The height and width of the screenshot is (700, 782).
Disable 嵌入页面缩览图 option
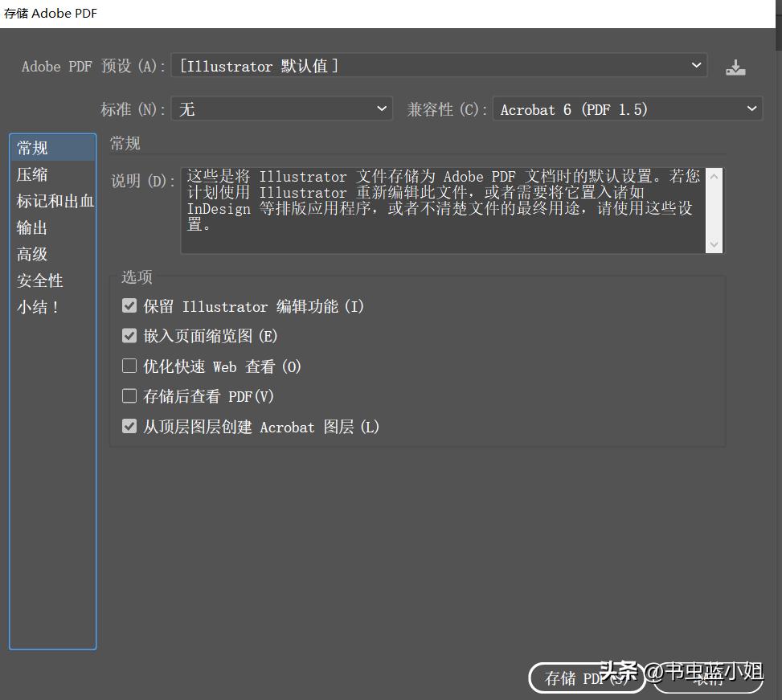click(129, 335)
